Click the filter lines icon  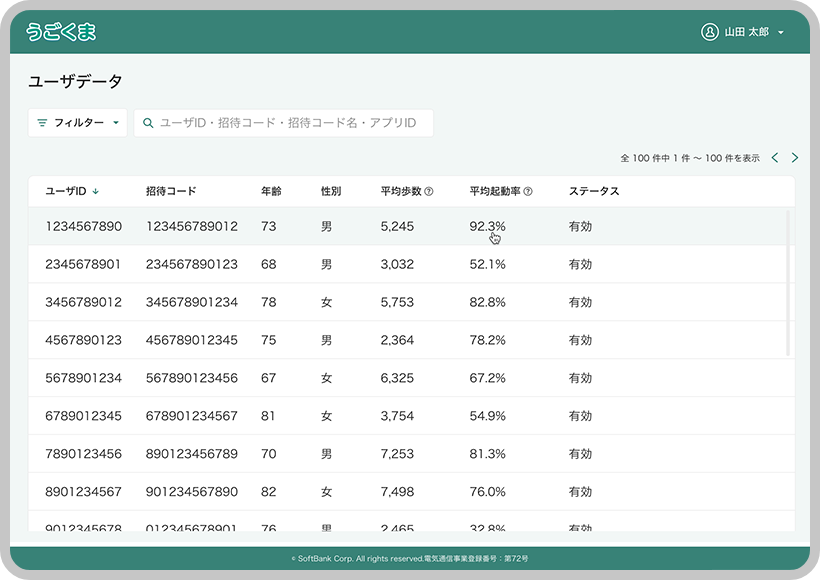(42, 123)
